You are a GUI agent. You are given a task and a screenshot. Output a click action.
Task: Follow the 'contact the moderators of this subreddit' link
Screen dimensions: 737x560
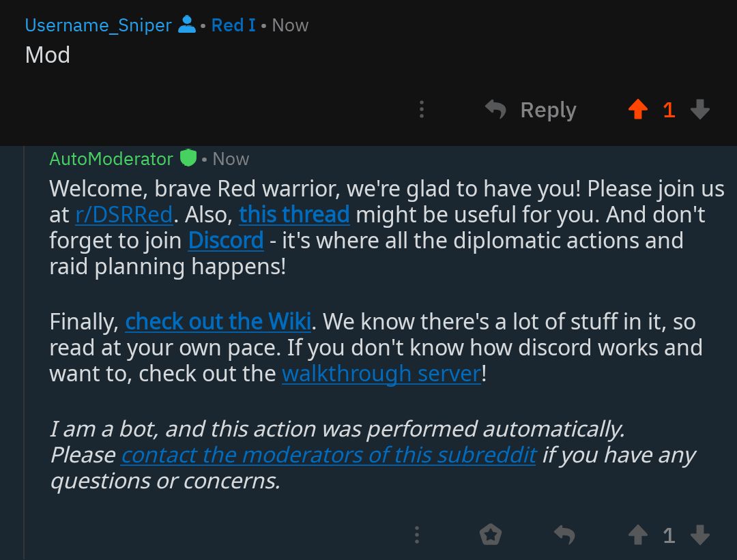click(x=328, y=455)
